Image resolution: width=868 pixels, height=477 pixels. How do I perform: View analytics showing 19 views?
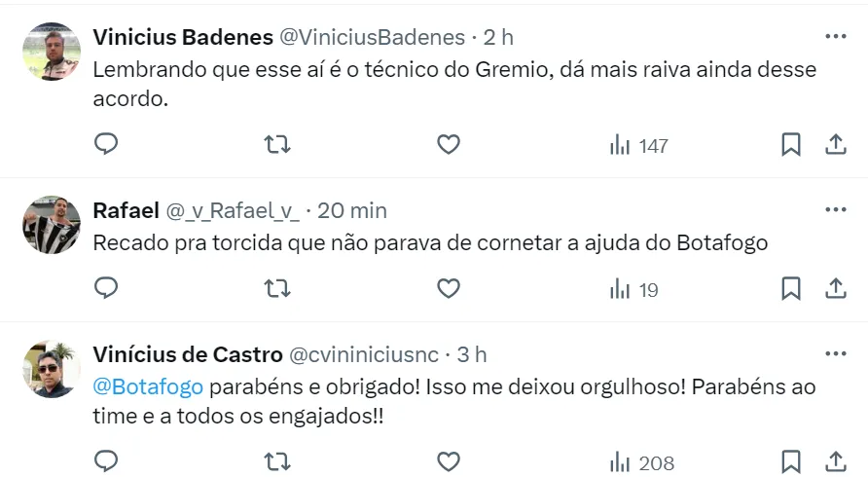[633, 289]
